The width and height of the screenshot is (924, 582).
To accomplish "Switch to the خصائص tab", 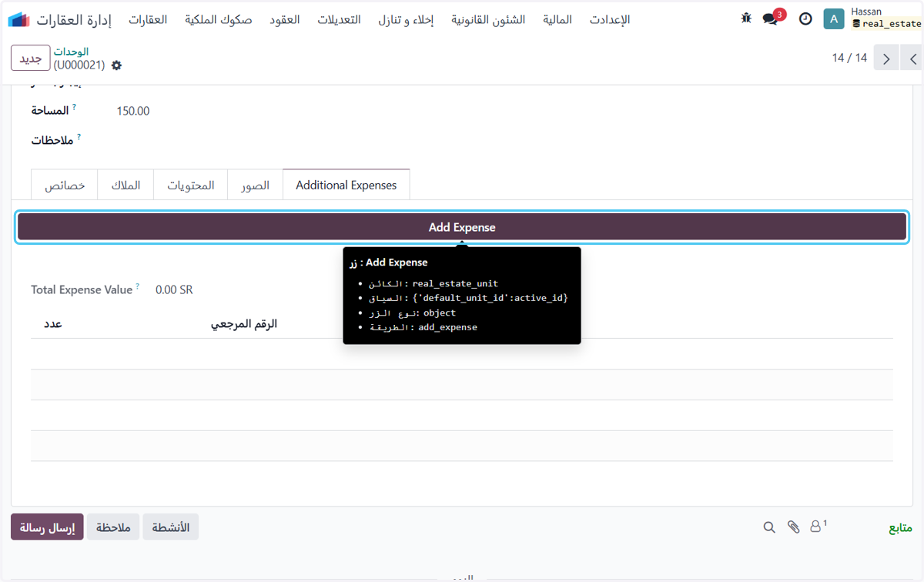I will (65, 185).
